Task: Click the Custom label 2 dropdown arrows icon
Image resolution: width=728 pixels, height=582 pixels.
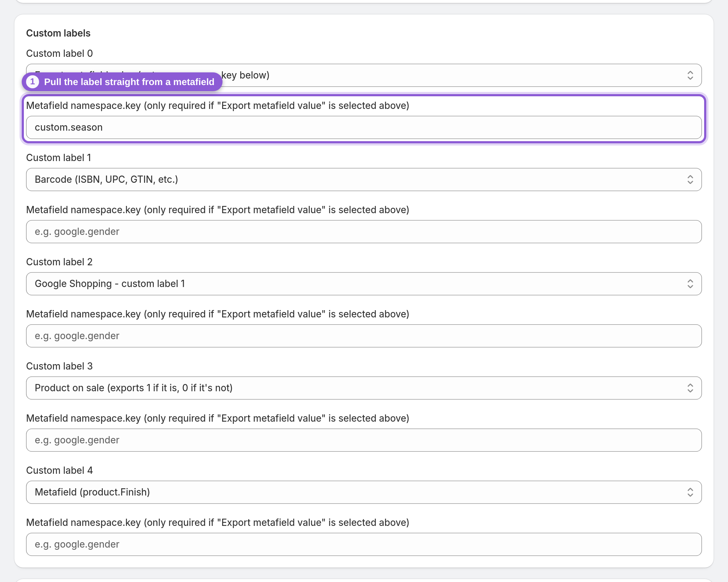Action: pyautogui.click(x=690, y=284)
